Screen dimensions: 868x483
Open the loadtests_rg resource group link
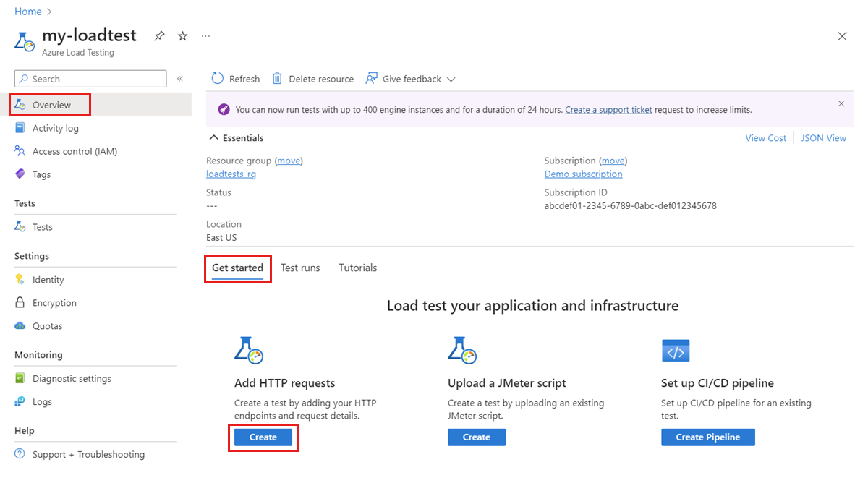[x=231, y=174]
